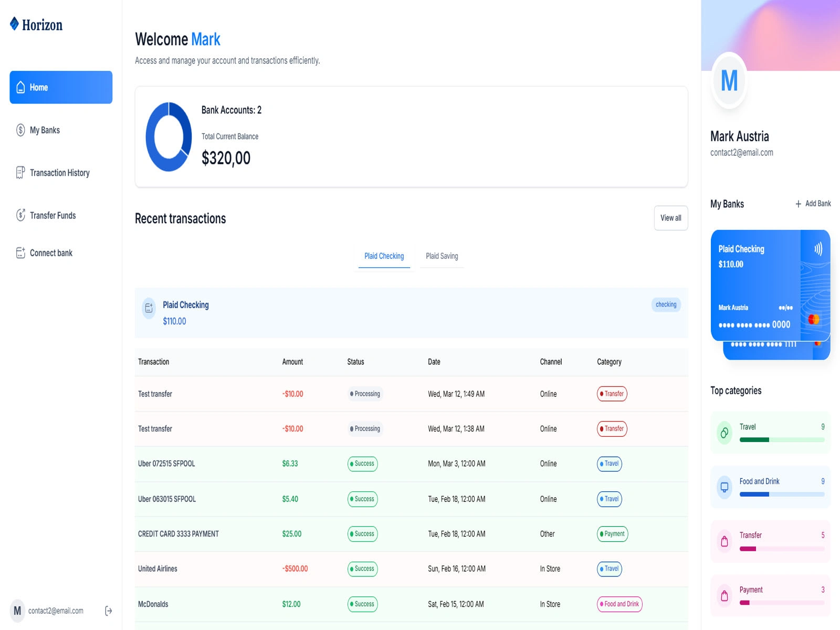Screen dimensions: 840x630
Task: Select the Plaid Checking tab
Action: point(384,256)
